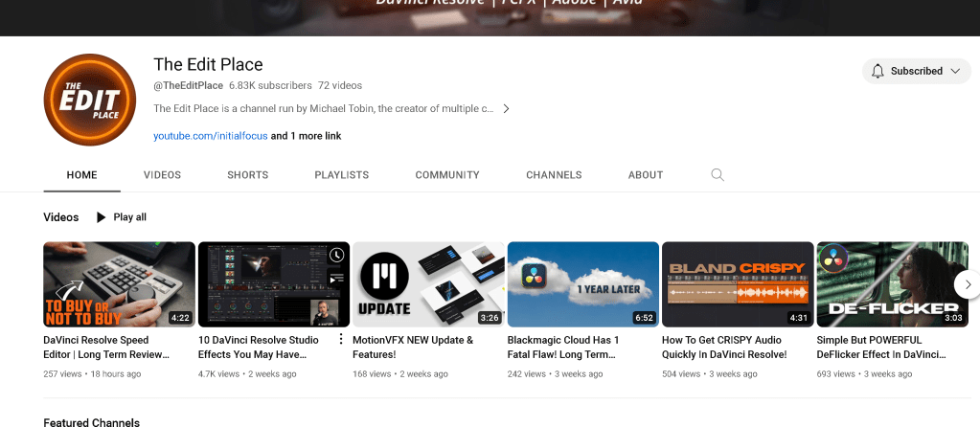Click title 'DaVinci Resolve Speed Editor | Long Term Review'
Image resolution: width=980 pixels, height=427 pixels.
(107, 348)
